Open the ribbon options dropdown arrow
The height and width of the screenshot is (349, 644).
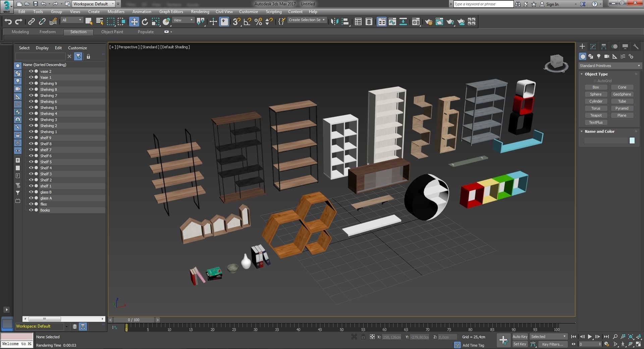click(x=171, y=32)
